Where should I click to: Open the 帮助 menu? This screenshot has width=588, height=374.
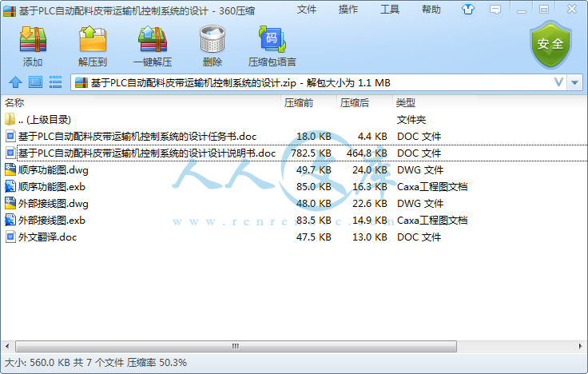pos(431,10)
